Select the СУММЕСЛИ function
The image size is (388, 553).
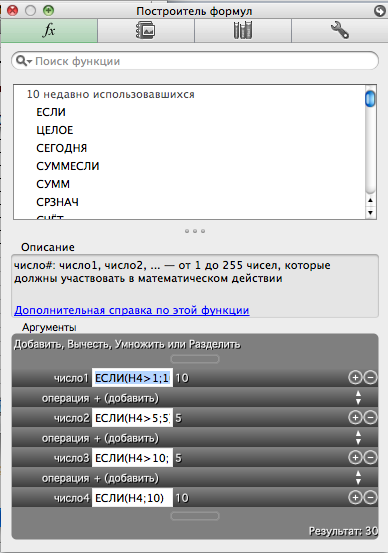[x=68, y=166]
